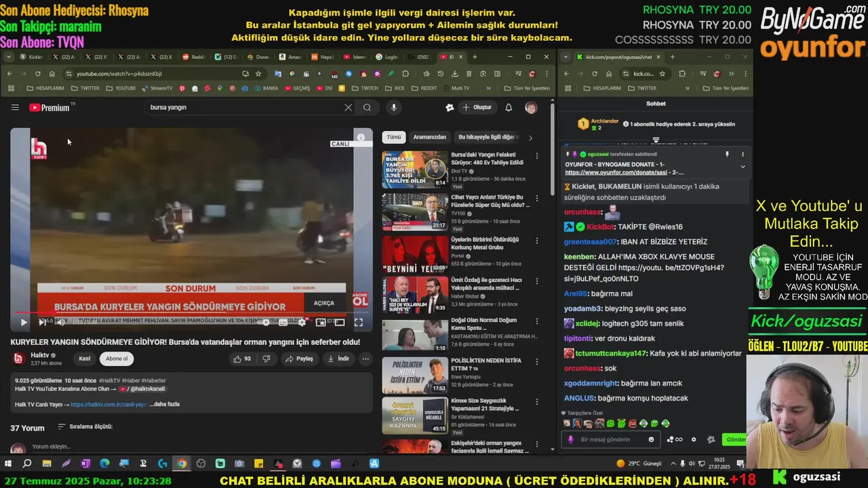Open tab search dropdown in YouTube browser
868x488 pixels.
coord(10,57)
